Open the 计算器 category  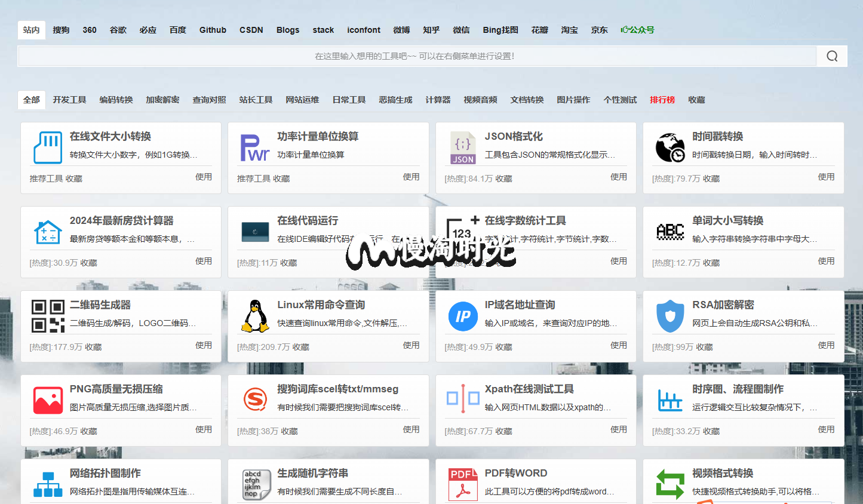438,100
